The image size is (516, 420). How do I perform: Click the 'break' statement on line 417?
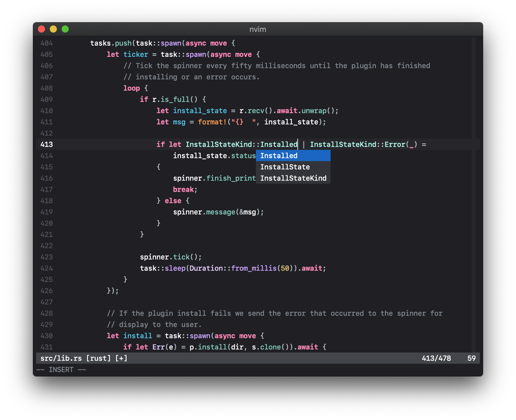click(x=183, y=190)
